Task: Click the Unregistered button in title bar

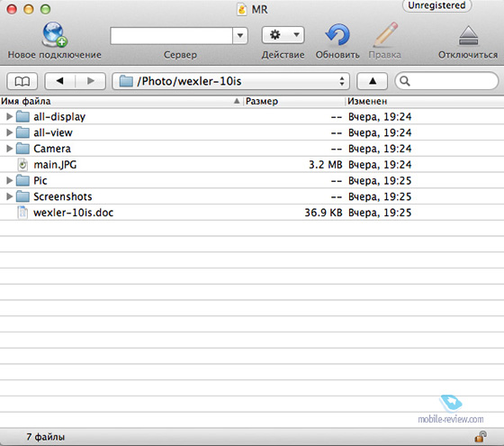Action: (x=436, y=5)
